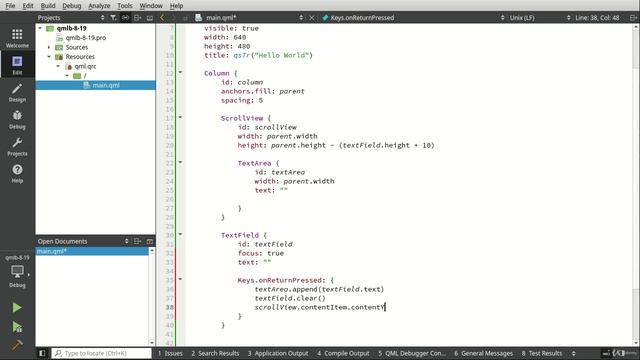Collapse the Resources folder
This screenshot has height=360, width=640.
49,57
